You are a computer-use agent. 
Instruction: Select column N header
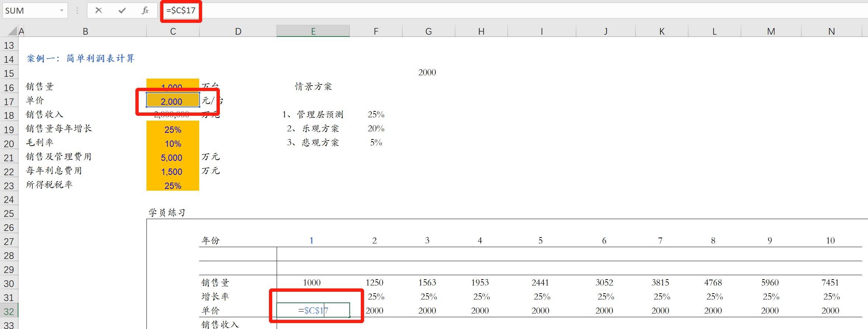pyautogui.click(x=831, y=31)
